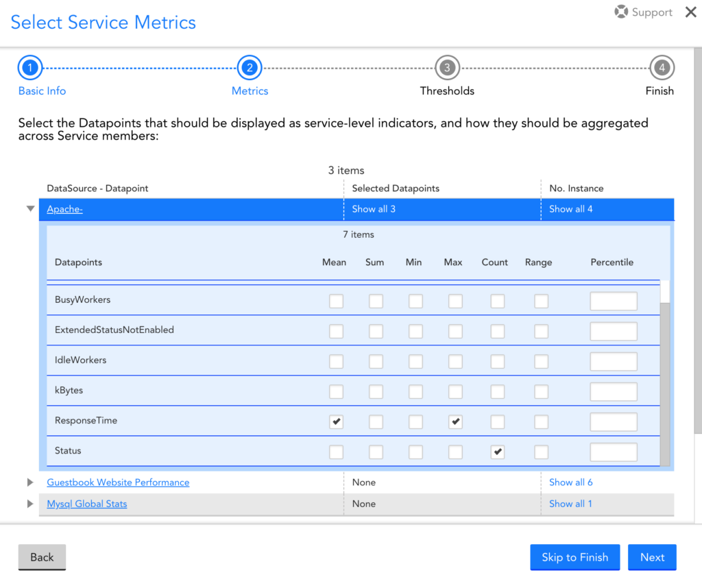Uncheck Max for ResponseTime

point(455,422)
